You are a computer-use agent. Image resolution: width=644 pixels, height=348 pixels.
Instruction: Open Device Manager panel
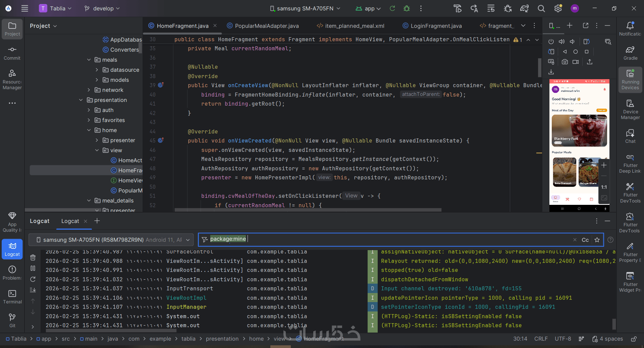pos(630,109)
